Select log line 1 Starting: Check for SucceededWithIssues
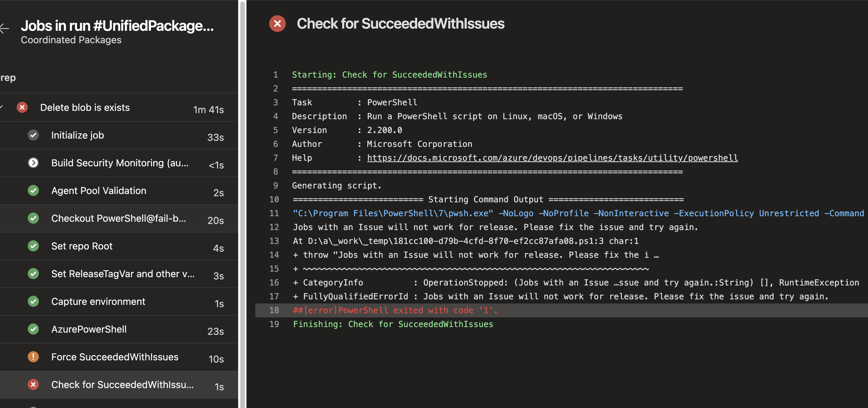The width and height of the screenshot is (868, 408). (389, 75)
